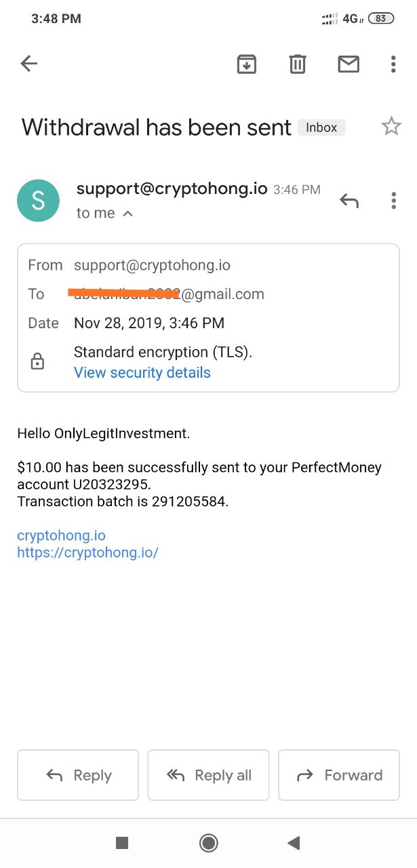Tap the encryption lock icon
Screen dimensions: 417x868
point(38,362)
